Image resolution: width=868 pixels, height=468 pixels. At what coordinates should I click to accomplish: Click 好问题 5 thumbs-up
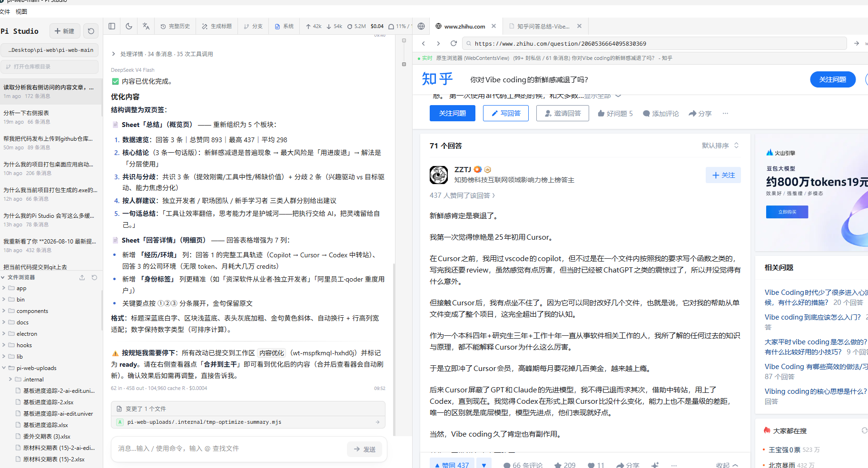coord(615,113)
